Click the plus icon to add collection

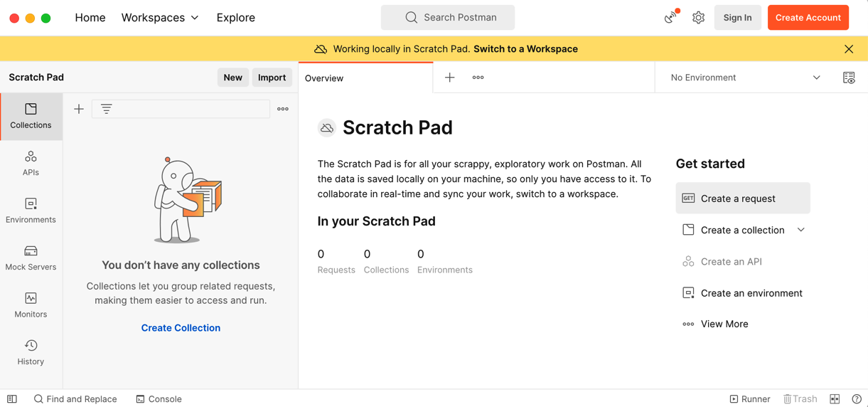click(x=79, y=109)
